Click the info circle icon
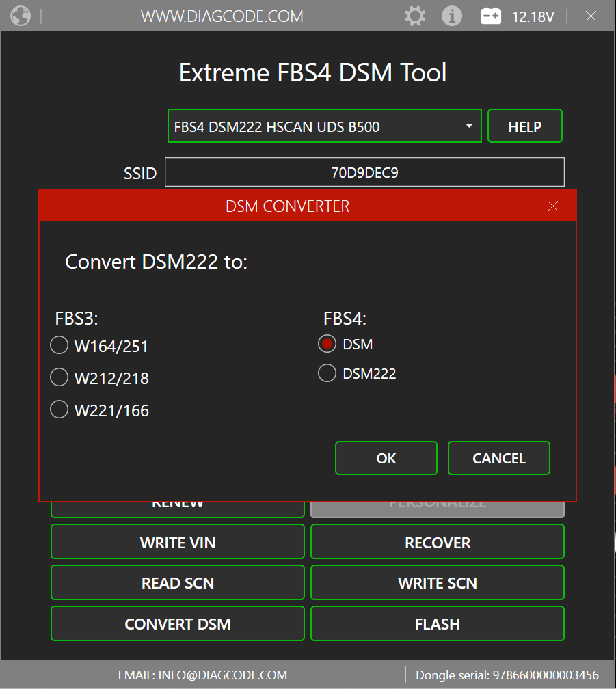The height and width of the screenshot is (689, 616). pos(452,16)
